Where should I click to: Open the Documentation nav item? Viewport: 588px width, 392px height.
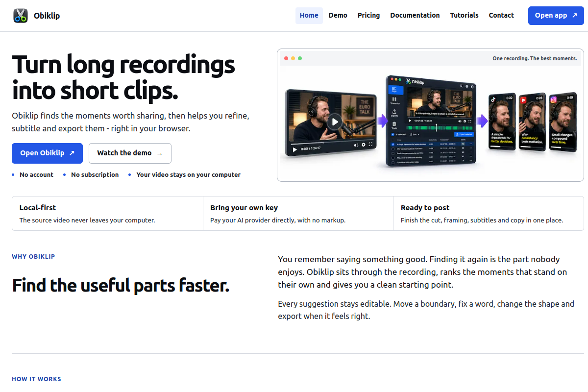(415, 15)
